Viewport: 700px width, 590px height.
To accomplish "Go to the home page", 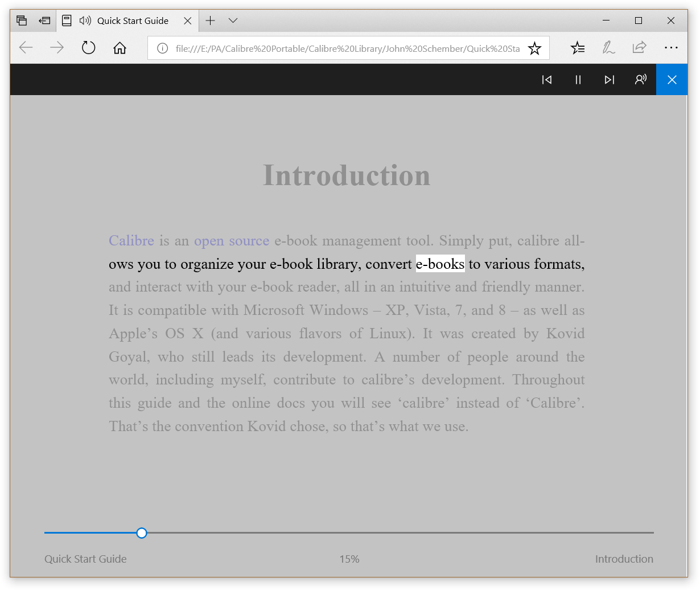I will [x=120, y=48].
